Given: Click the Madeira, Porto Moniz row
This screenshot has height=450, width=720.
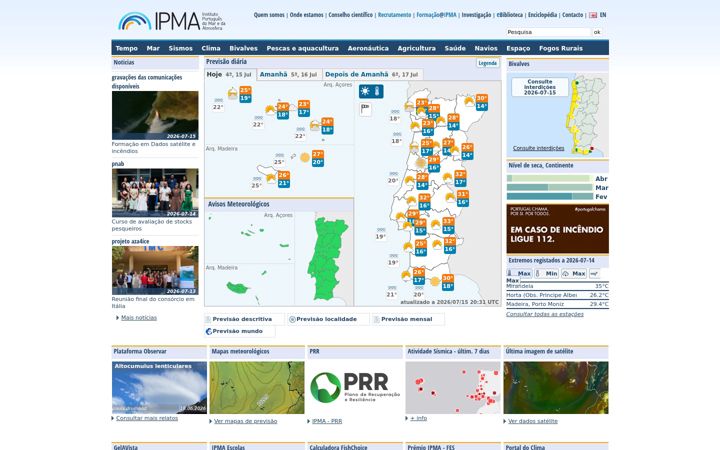Looking at the screenshot, I should point(557,304).
